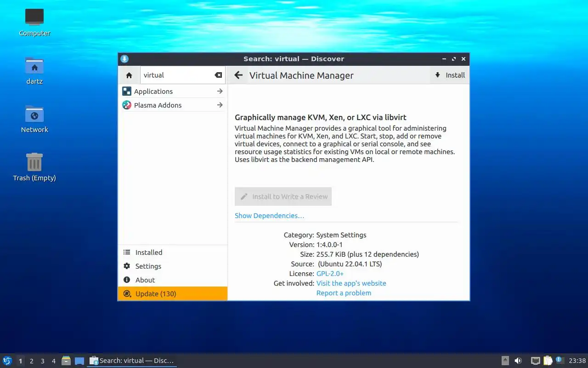
Task: Clear the search text with the backspace icon
Action: pos(218,75)
